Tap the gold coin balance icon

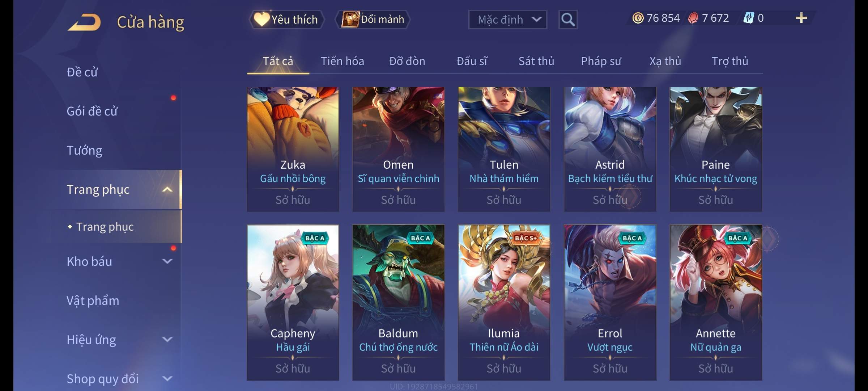point(638,18)
